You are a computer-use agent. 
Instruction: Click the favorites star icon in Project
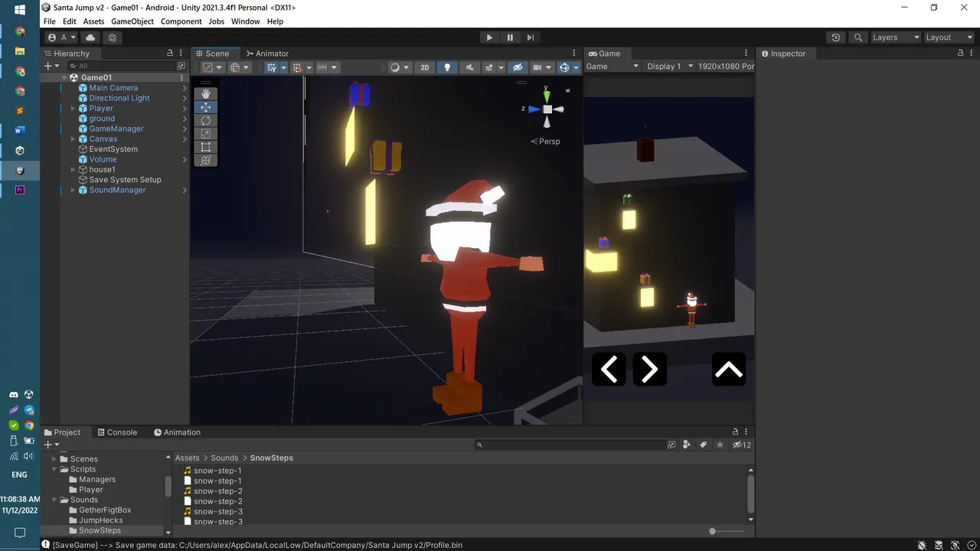pos(720,445)
